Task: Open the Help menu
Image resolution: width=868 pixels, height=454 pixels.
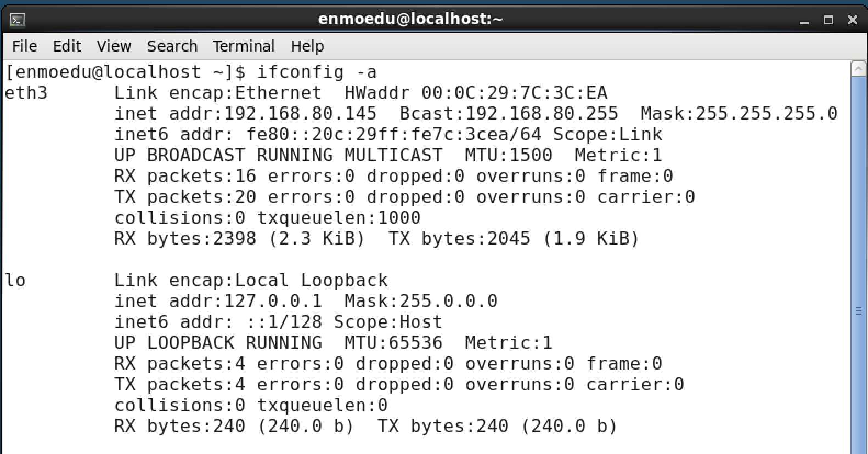Action: point(307,46)
